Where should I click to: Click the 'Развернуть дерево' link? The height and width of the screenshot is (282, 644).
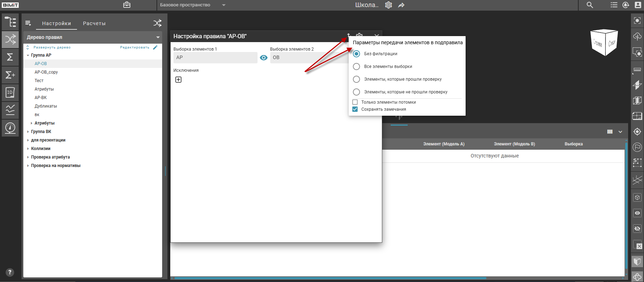click(x=52, y=47)
